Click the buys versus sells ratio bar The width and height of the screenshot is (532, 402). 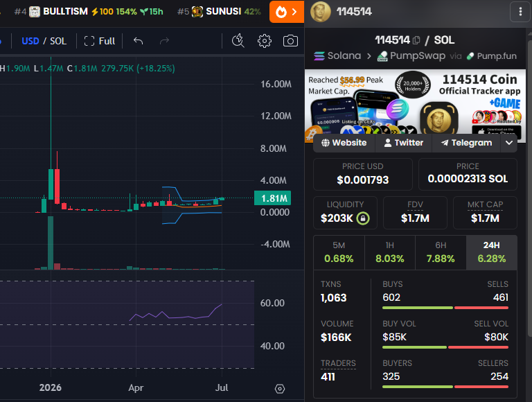[445, 308]
